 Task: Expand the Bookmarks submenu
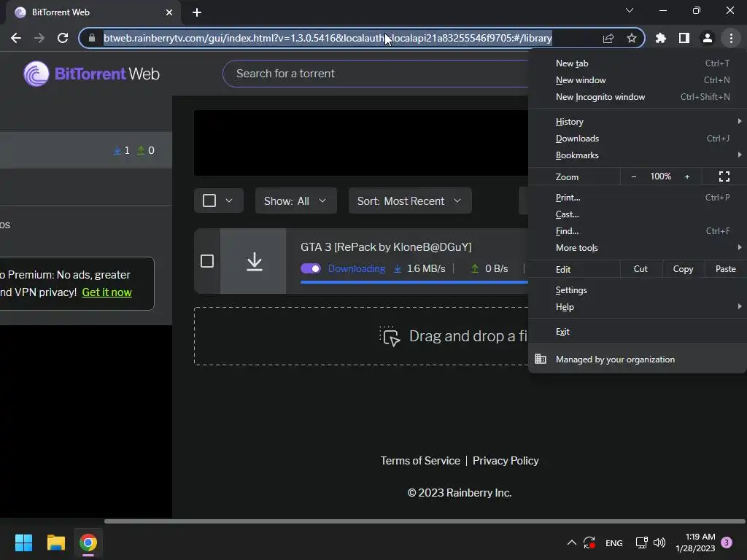coord(638,155)
